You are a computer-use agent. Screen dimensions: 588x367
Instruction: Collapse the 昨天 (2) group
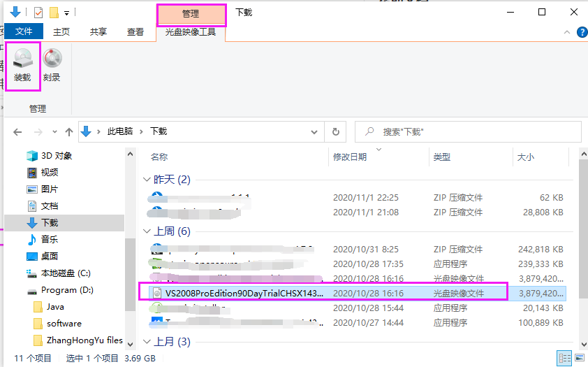pyautogui.click(x=147, y=180)
